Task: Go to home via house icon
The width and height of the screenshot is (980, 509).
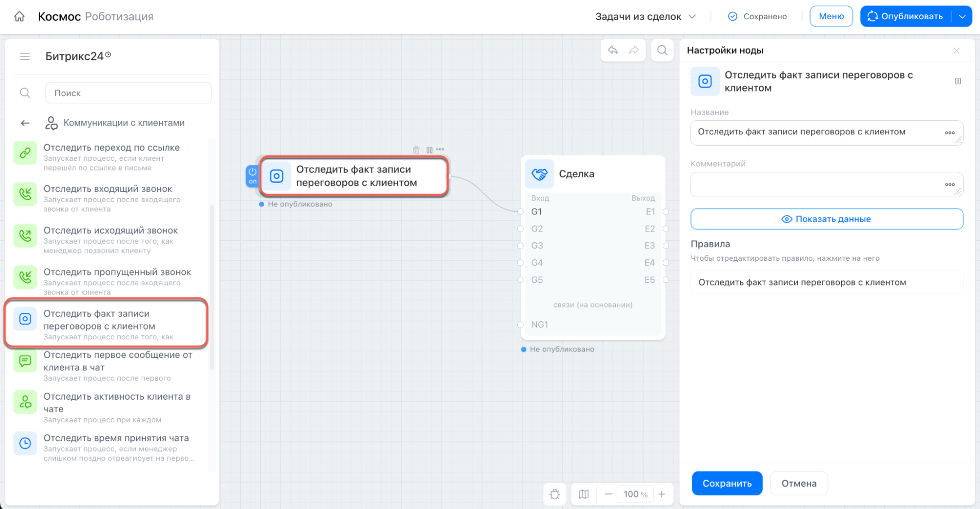Action: point(19,16)
